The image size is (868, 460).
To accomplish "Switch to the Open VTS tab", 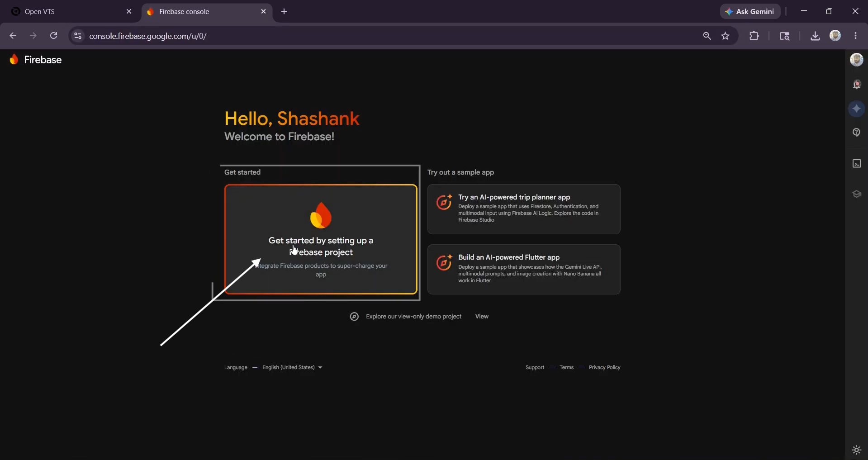I will (71, 12).
